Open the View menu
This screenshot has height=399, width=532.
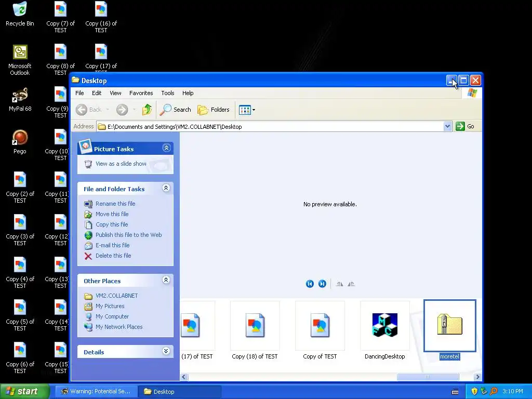(x=115, y=93)
